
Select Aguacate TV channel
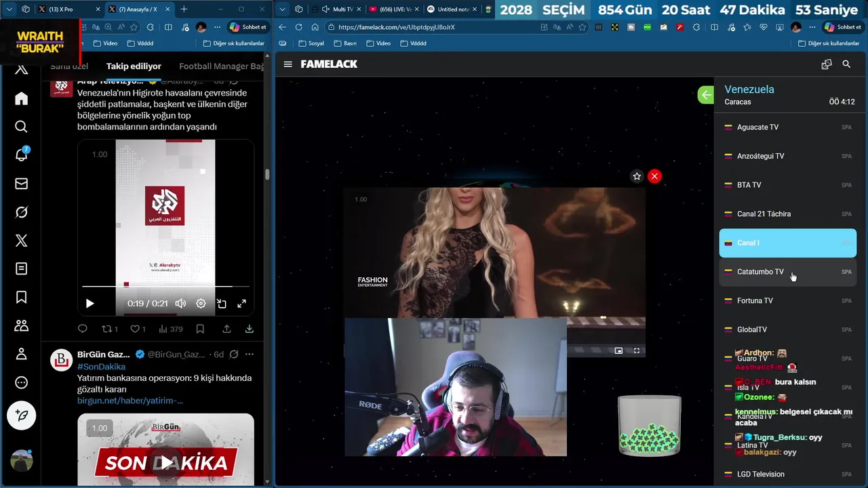(787, 127)
